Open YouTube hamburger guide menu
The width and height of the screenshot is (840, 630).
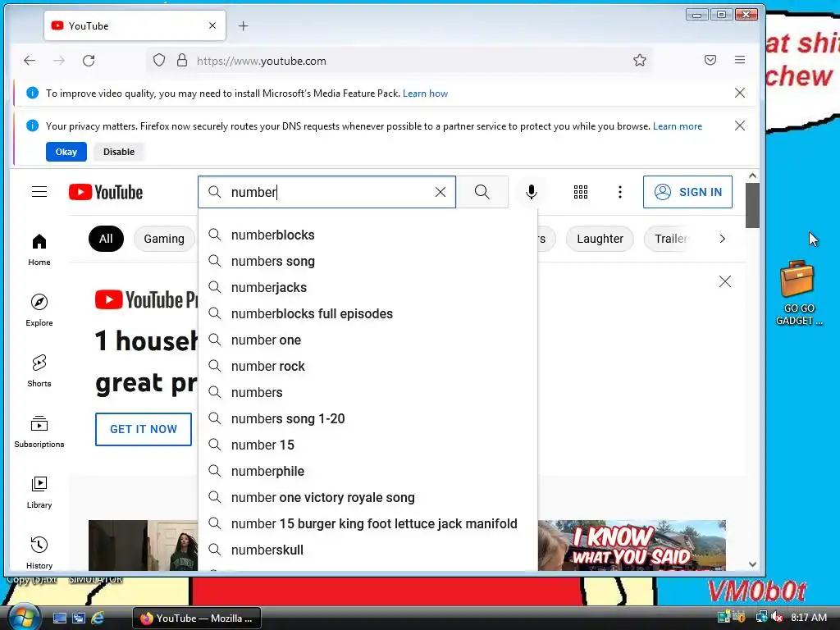coord(39,192)
